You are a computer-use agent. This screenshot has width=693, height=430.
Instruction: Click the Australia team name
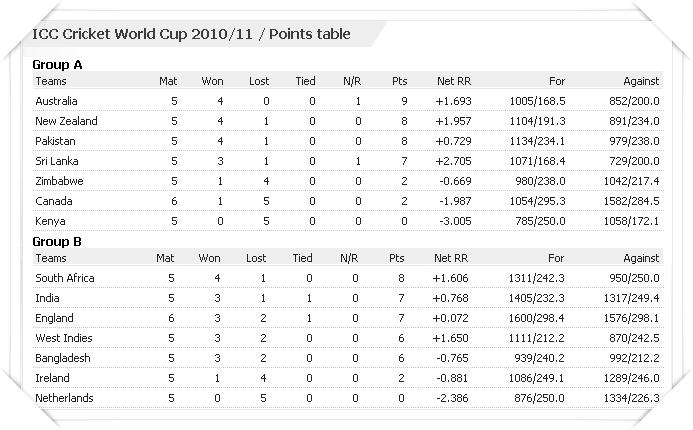[x=56, y=101]
